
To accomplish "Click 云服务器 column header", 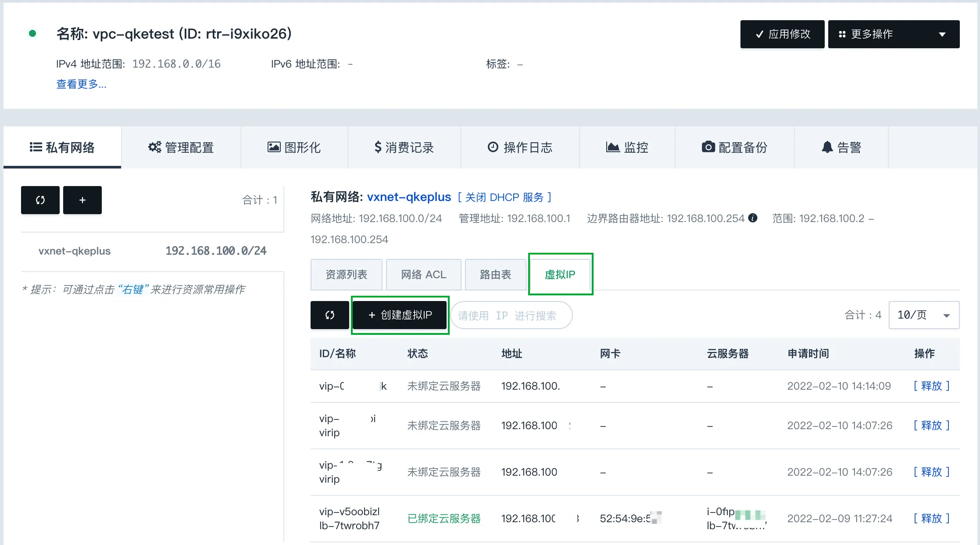I will point(727,354).
